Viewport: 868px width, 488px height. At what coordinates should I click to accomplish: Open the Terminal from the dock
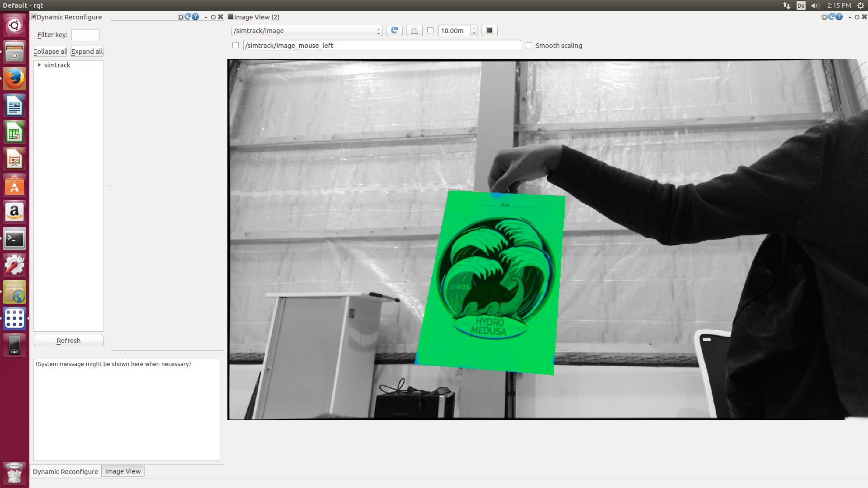coord(14,239)
